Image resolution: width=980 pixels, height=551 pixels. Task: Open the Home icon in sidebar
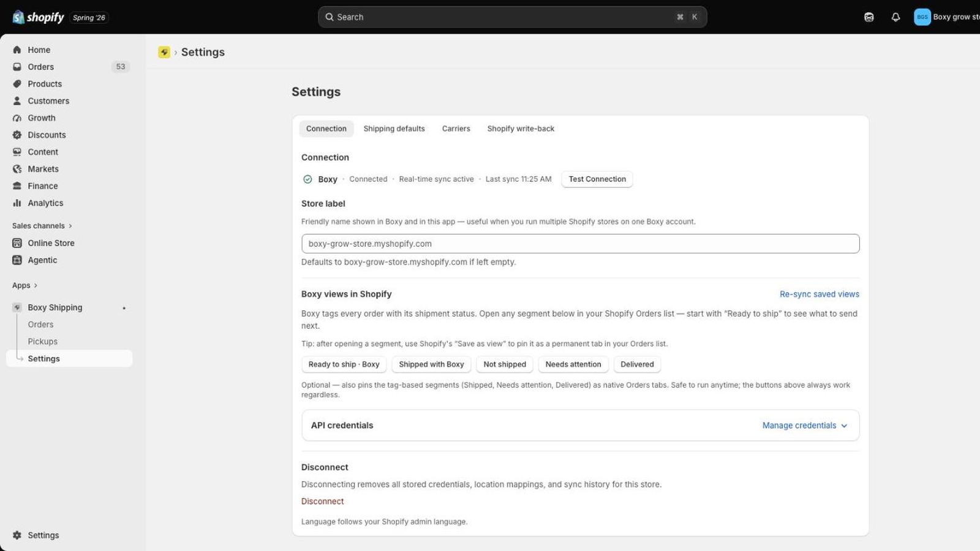[x=17, y=50]
